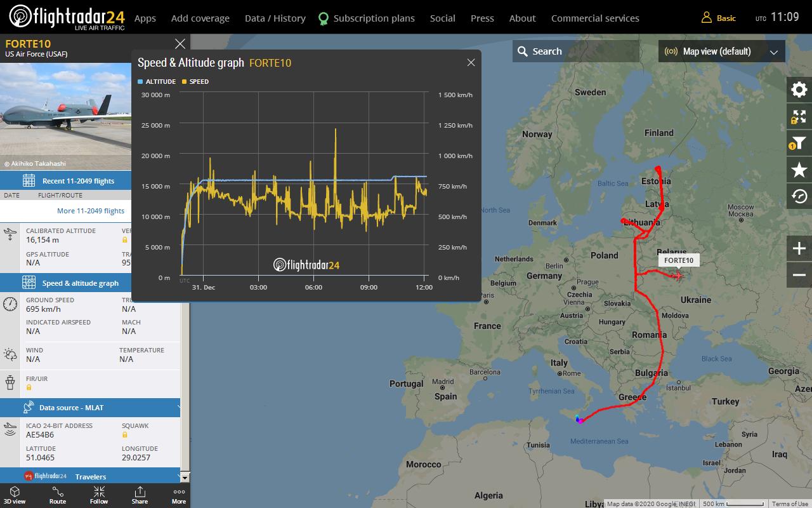
Task: Click the FORTE10 map label
Action: click(679, 260)
